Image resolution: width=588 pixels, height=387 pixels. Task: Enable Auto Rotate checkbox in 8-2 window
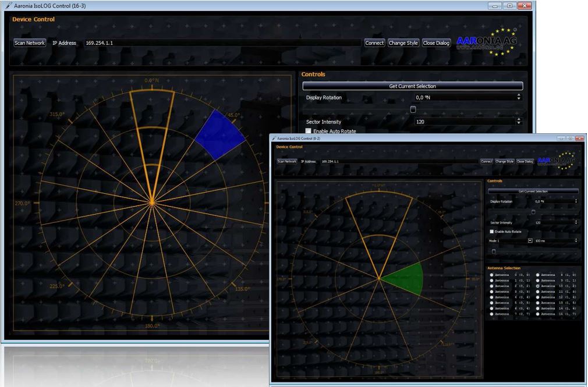click(x=491, y=232)
